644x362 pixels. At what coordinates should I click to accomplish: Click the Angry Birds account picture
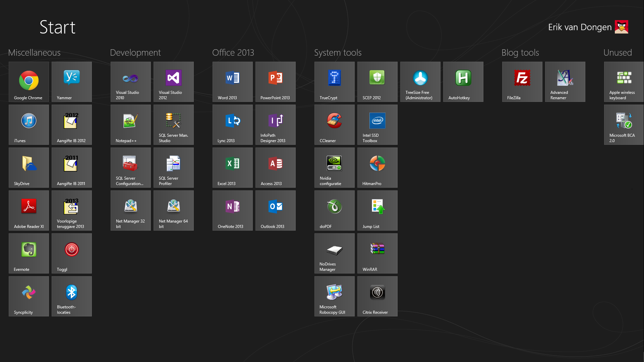click(622, 27)
